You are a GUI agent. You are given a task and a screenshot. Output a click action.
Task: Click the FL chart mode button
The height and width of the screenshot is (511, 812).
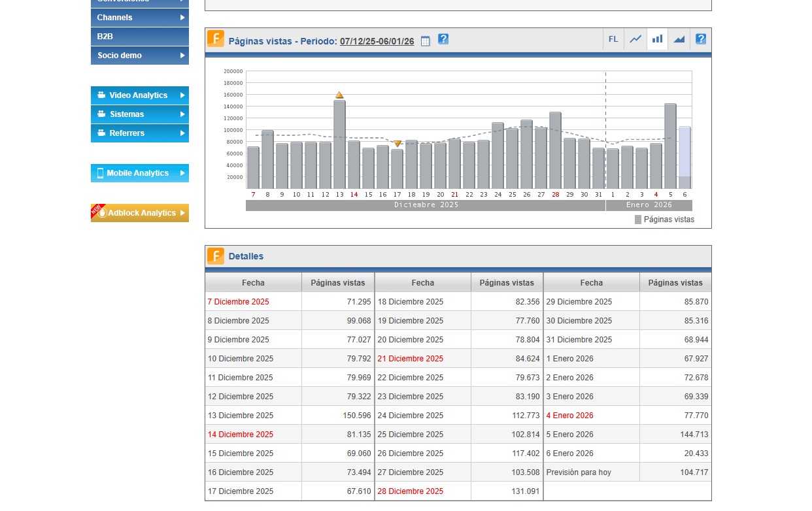(613, 39)
